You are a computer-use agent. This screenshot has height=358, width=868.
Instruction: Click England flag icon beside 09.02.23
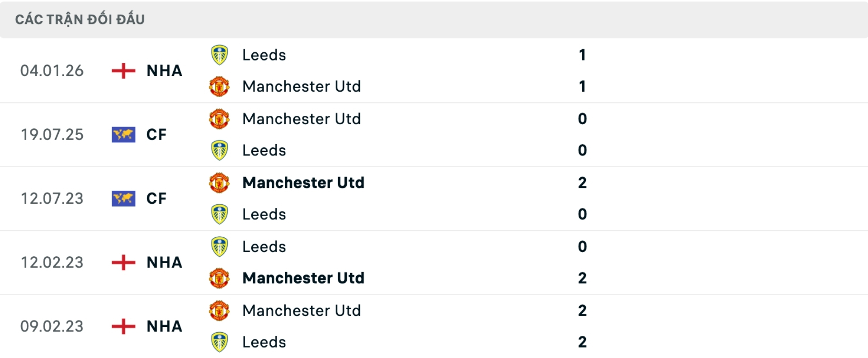[x=123, y=326]
